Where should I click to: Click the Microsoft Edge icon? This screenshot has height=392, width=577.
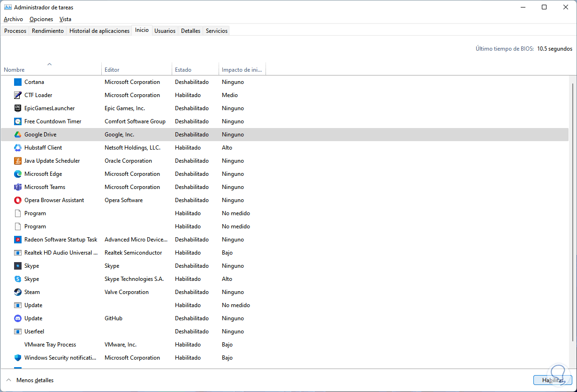tap(18, 174)
